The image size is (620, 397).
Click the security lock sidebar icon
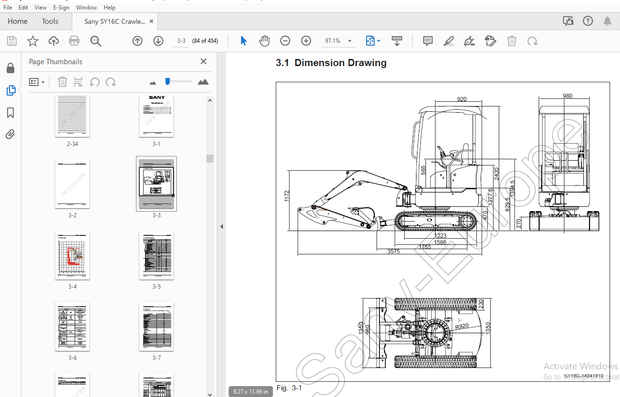[11, 68]
